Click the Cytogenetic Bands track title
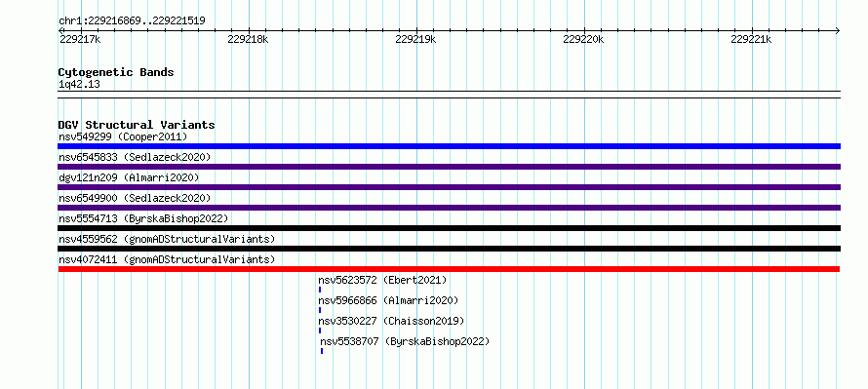 (x=116, y=72)
